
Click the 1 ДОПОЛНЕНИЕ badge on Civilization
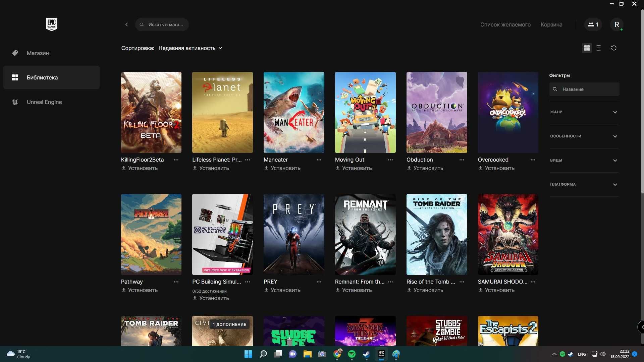229,324
